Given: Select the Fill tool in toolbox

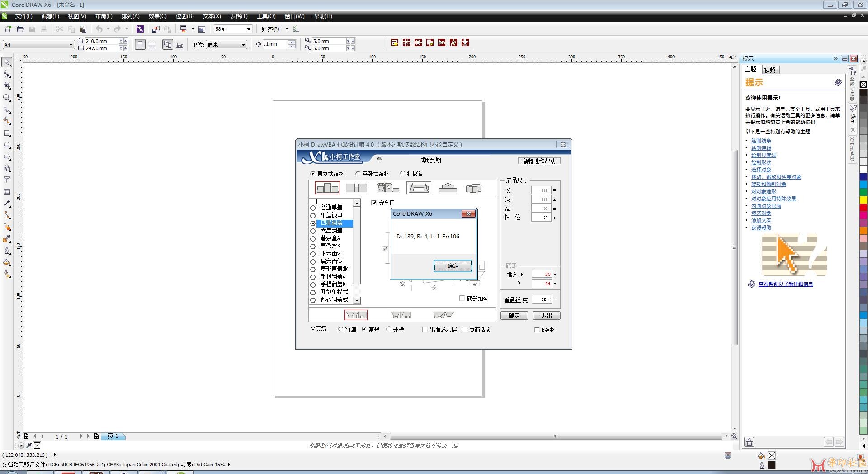Looking at the screenshot, I should pyautogui.click(x=7, y=262).
